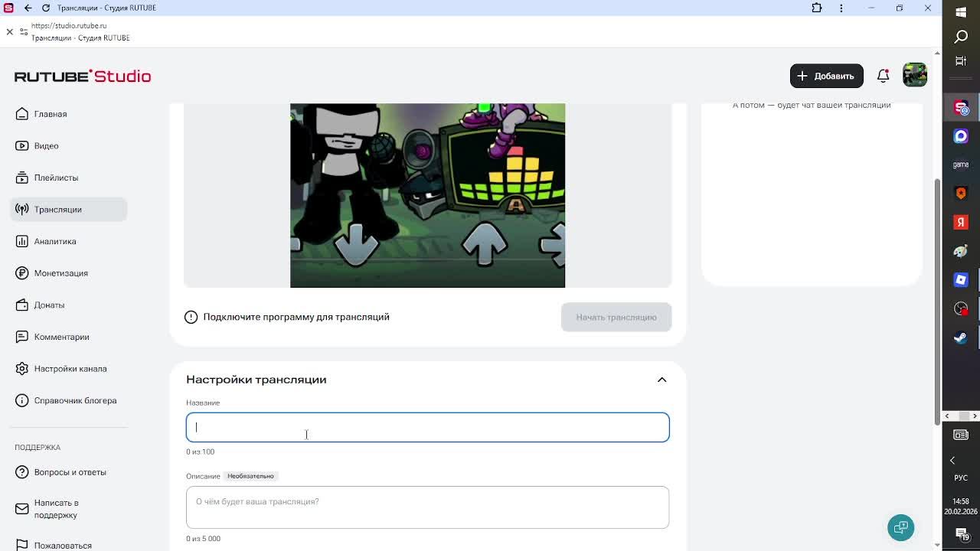This screenshot has width=980, height=551.
Task: Show hidden tray icons chevron
Action: click(x=952, y=461)
